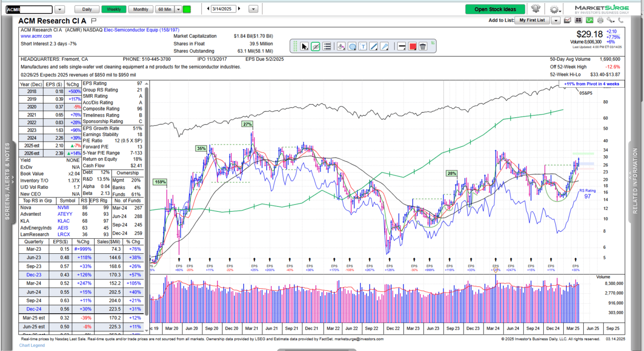Viewport: 644px width, 351px height.
Task: Open the wrench tools menu
Action: [x=611, y=20]
